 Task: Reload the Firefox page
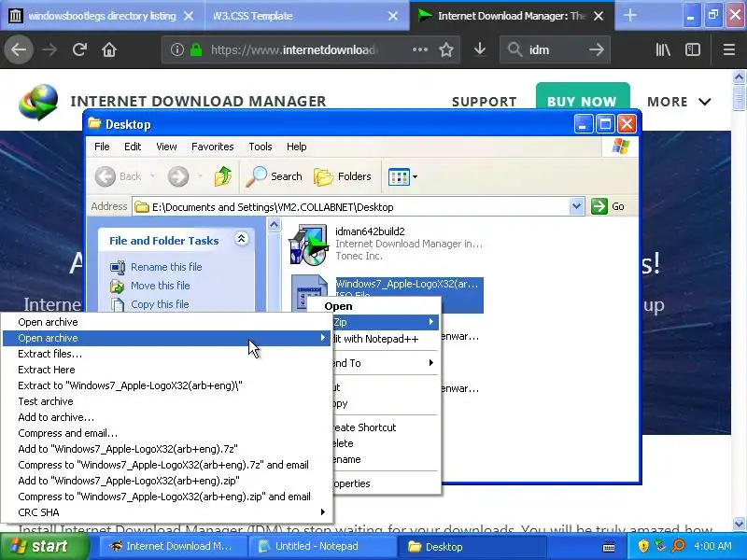(79, 49)
